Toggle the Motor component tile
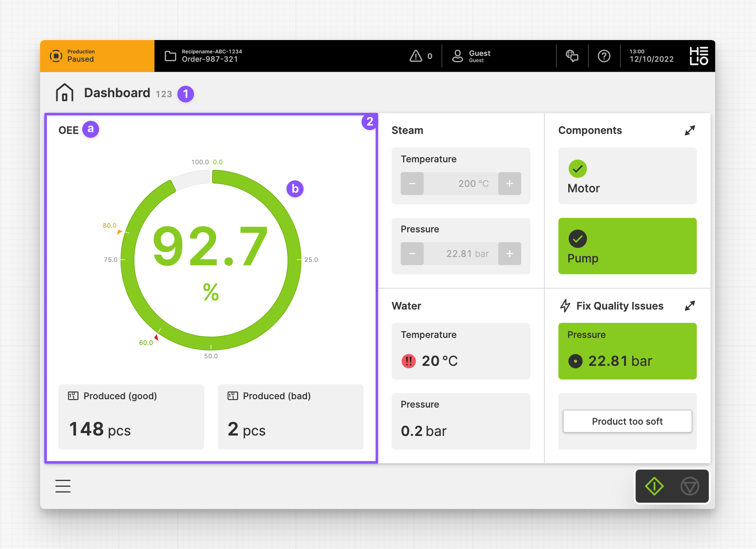 (x=627, y=176)
